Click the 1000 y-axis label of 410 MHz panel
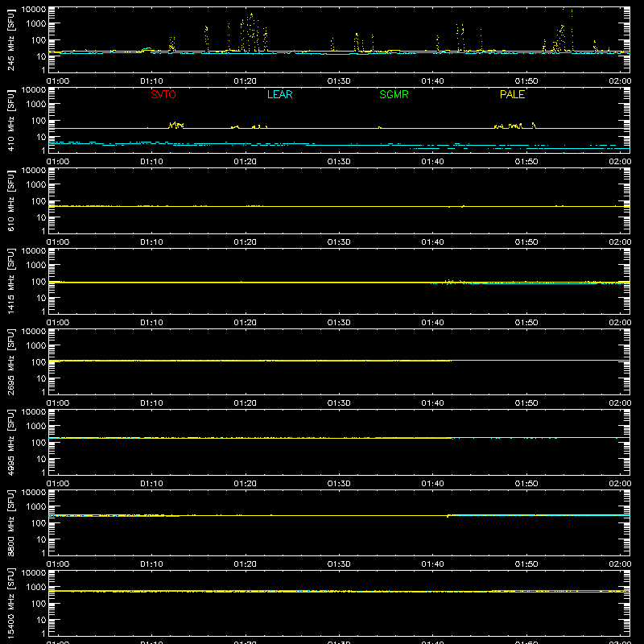 (x=36, y=105)
